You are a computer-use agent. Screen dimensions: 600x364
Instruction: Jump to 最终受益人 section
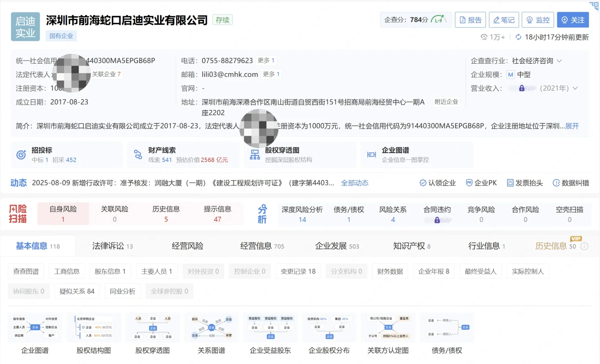click(x=481, y=271)
